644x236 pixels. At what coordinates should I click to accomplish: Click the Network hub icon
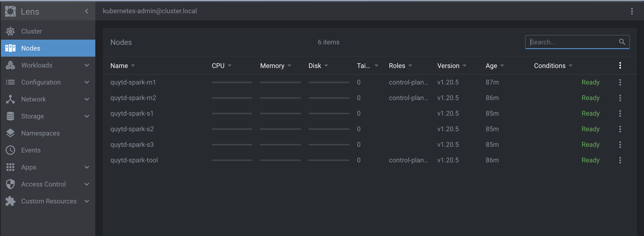coord(10,99)
